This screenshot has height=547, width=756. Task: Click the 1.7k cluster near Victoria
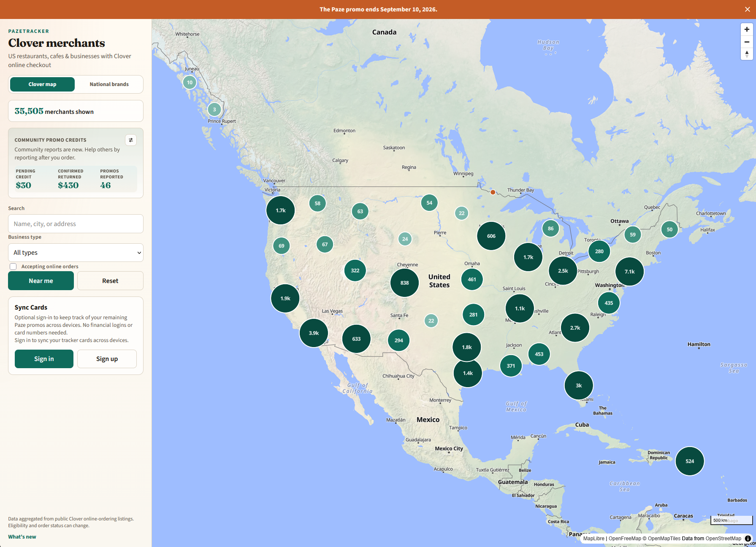click(281, 210)
